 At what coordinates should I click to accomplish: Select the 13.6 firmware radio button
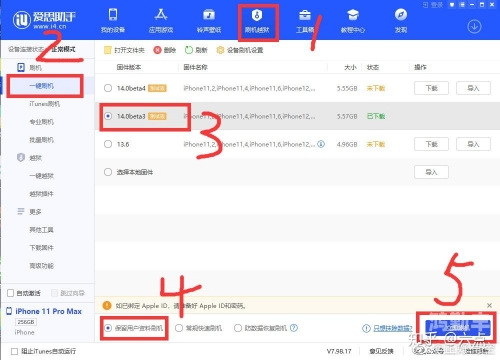[108, 144]
